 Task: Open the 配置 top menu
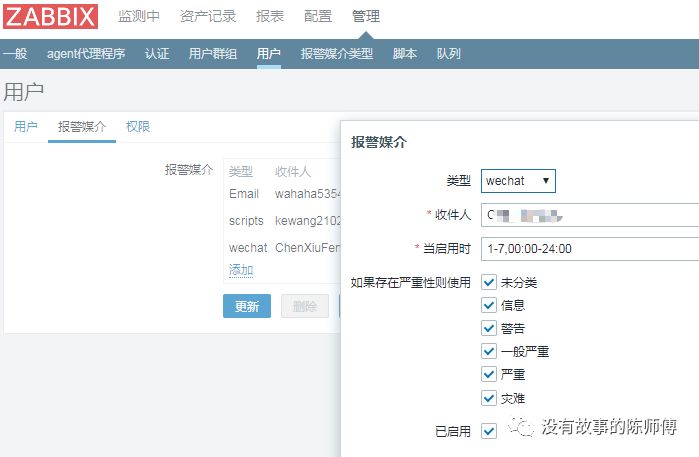pyautogui.click(x=318, y=17)
